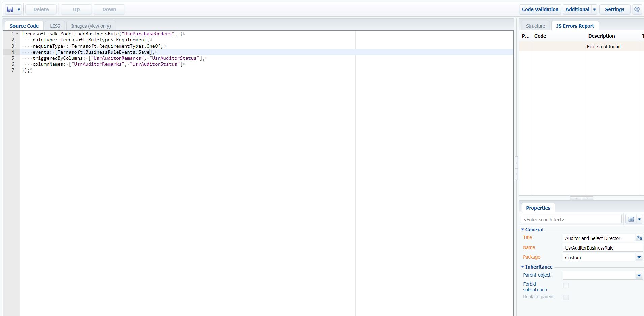Open the Images (view only) tab
The width and height of the screenshot is (644, 316).
[91, 26]
